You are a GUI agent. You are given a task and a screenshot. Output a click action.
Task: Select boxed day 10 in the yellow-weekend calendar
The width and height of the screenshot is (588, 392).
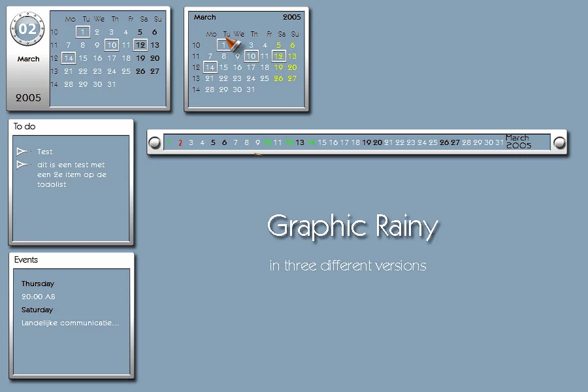[251, 56]
